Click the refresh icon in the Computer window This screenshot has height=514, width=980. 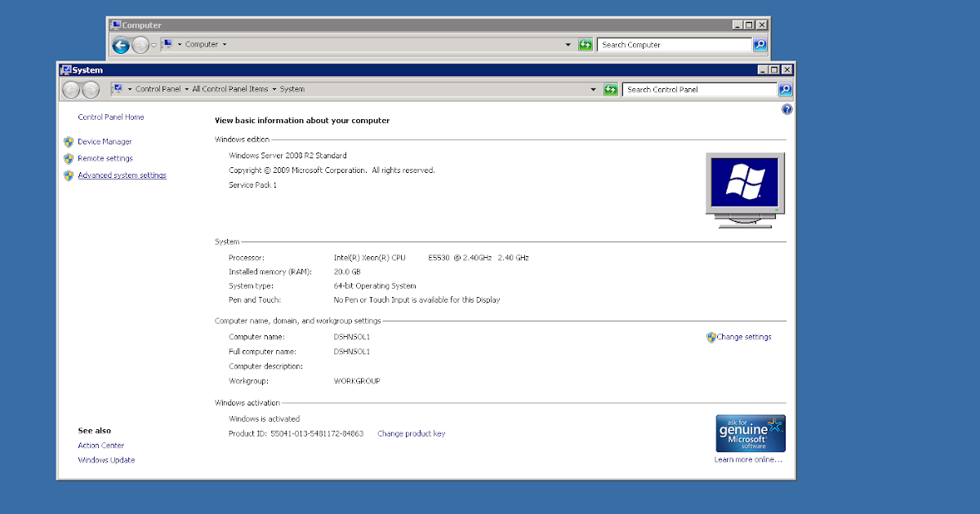(x=586, y=45)
